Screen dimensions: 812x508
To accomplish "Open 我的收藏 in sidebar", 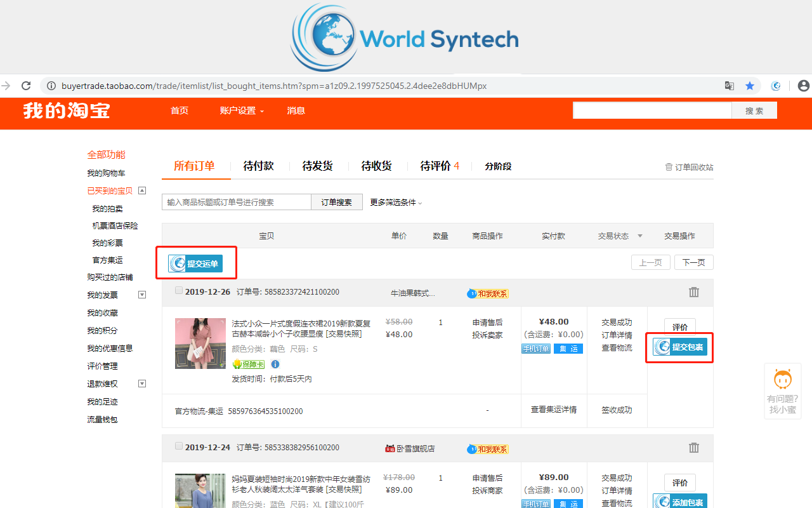I will click(102, 313).
